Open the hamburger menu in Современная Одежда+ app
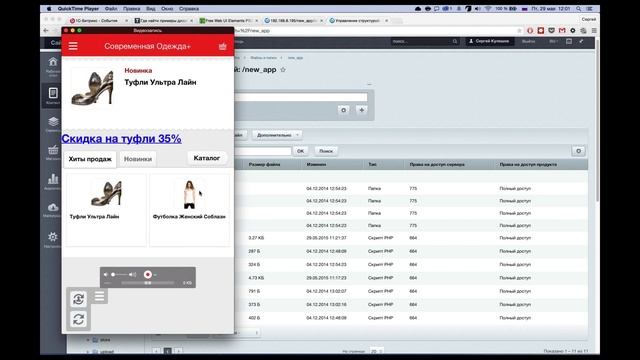 (x=73, y=46)
